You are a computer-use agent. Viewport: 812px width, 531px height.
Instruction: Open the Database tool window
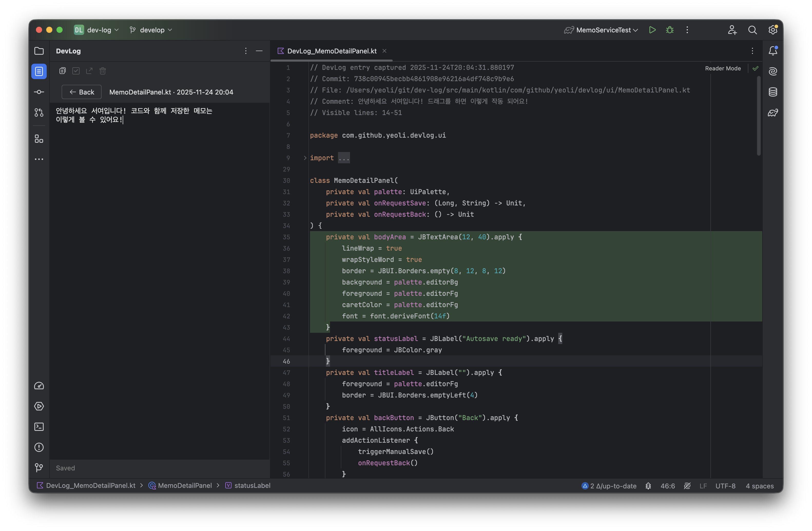click(773, 92)
